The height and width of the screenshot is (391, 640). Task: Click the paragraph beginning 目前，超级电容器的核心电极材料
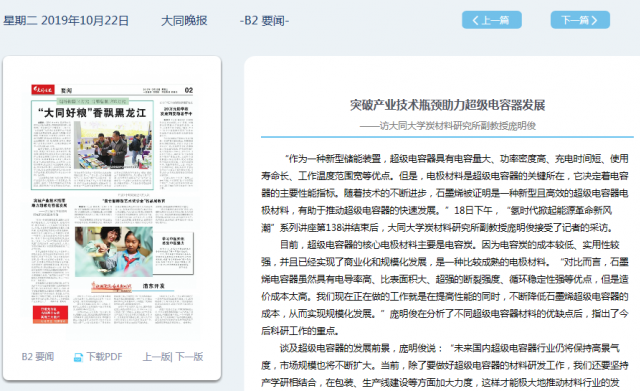click(445, 288)
